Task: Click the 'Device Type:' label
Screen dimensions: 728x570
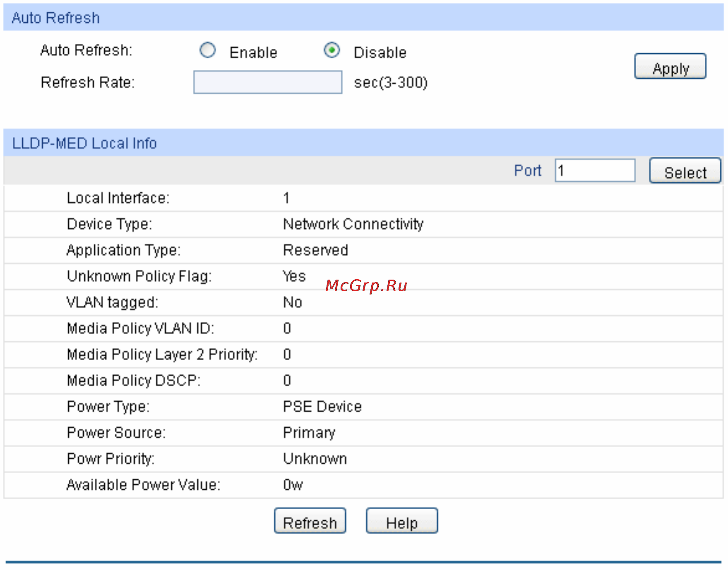Action: click(109, 224)
